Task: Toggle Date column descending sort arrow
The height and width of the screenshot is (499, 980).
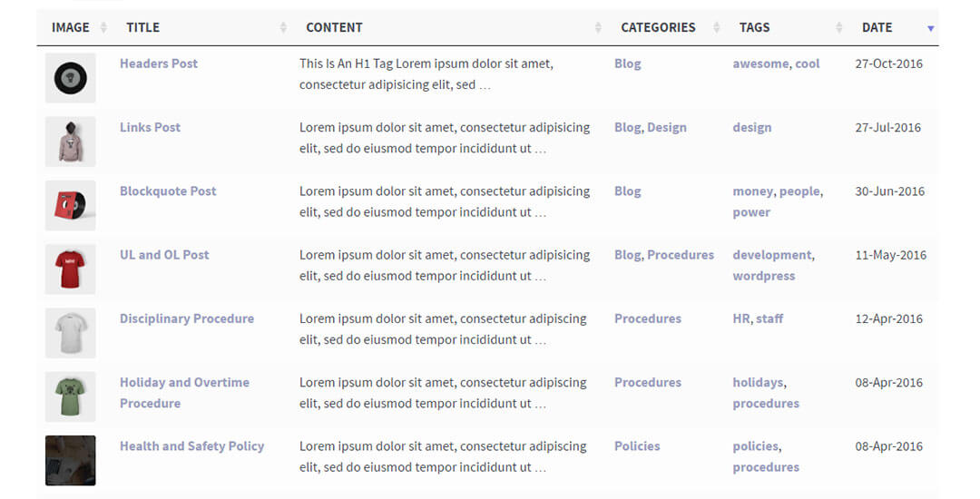Action: coord(930,29)
